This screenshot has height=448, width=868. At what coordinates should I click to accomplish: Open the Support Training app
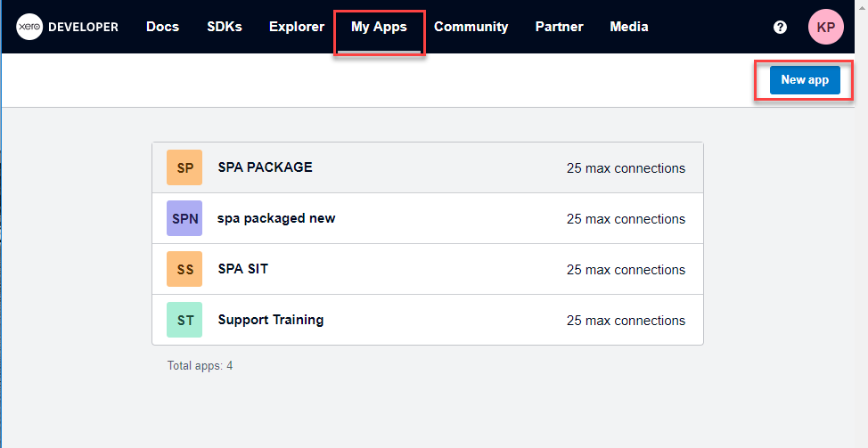[428, 320]
